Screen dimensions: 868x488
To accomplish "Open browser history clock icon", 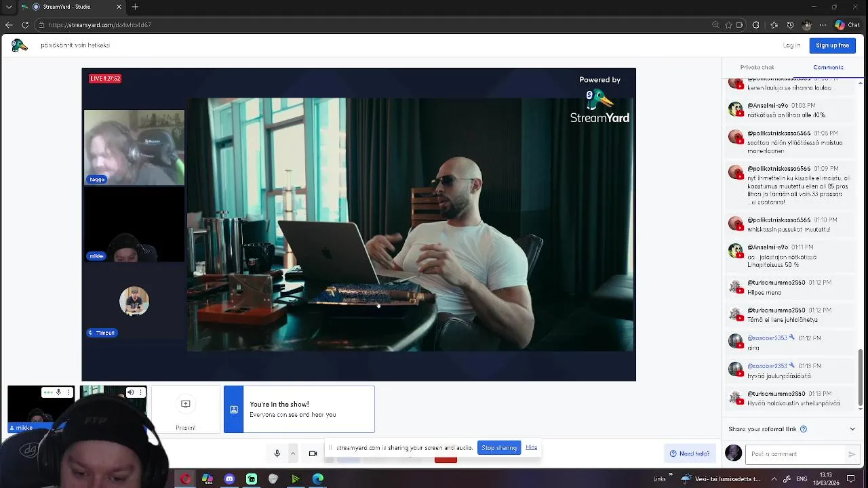I will (790, 25).
